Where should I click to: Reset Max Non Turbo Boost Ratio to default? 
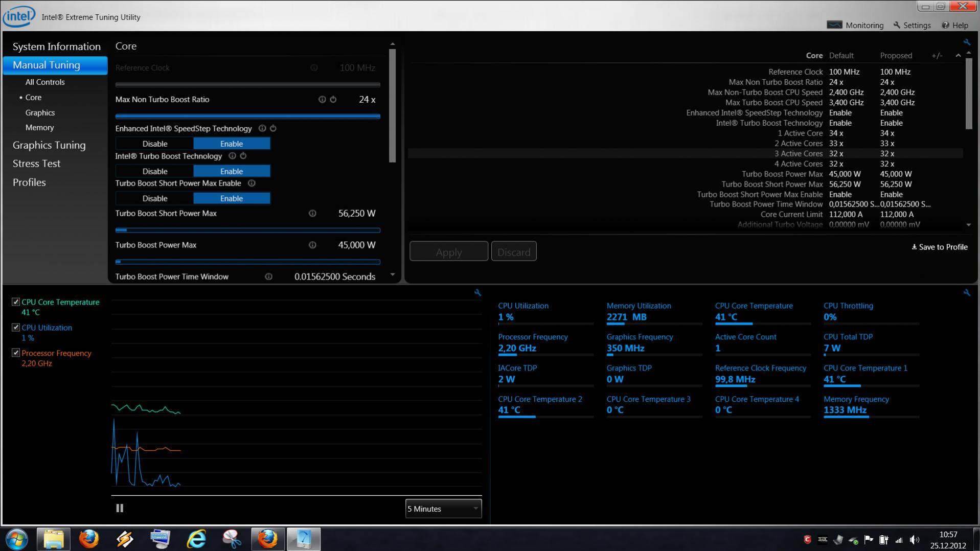333,99
